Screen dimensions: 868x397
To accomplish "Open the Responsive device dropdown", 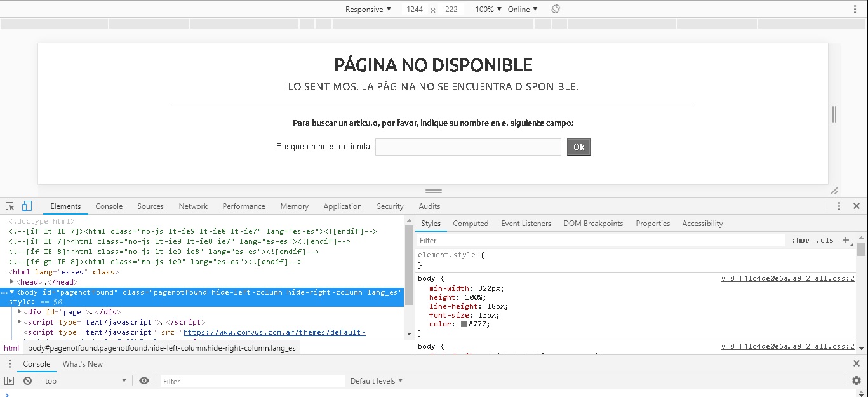I will click(368, 10).
